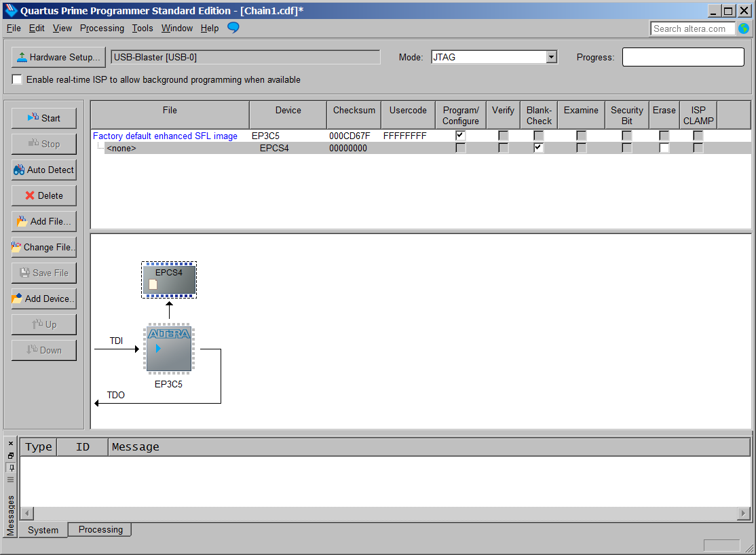Click the Checksum column header
The width and height of the screenshot is (756, 555).
point(354,115)
